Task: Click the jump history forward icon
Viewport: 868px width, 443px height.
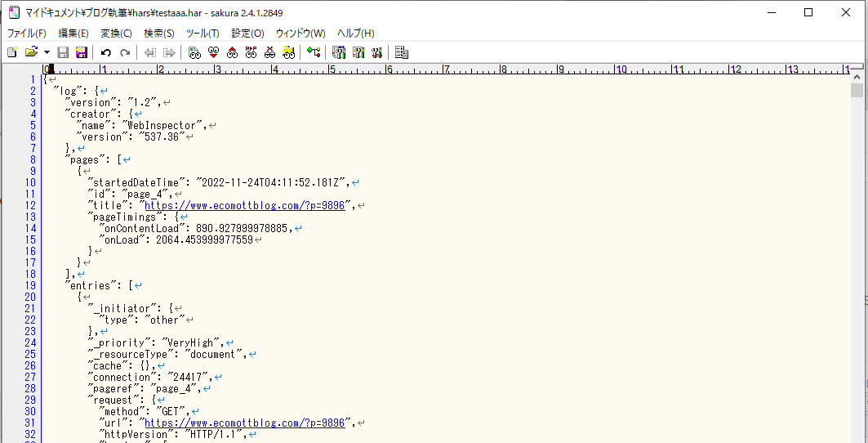Action: 169,52
